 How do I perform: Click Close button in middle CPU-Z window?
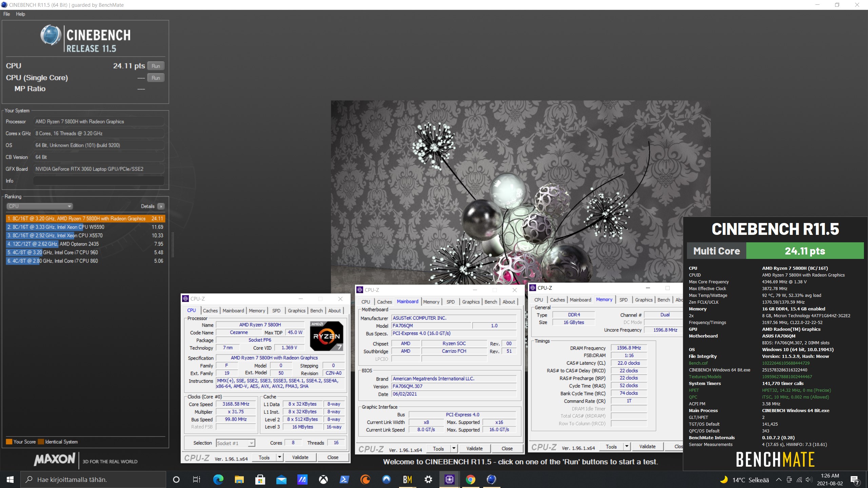pyautogui.click(x=507, y=449)
